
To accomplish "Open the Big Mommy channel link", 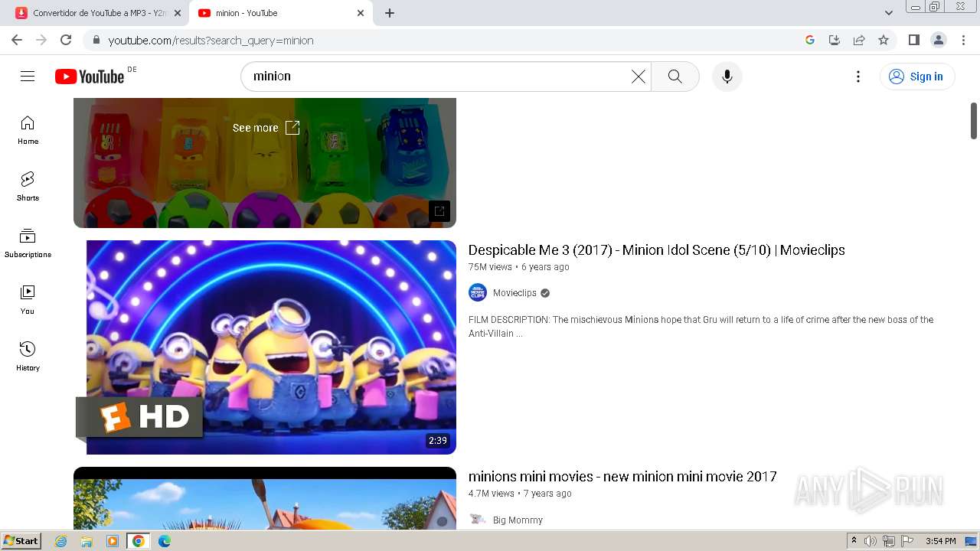I will coord(518,520).
